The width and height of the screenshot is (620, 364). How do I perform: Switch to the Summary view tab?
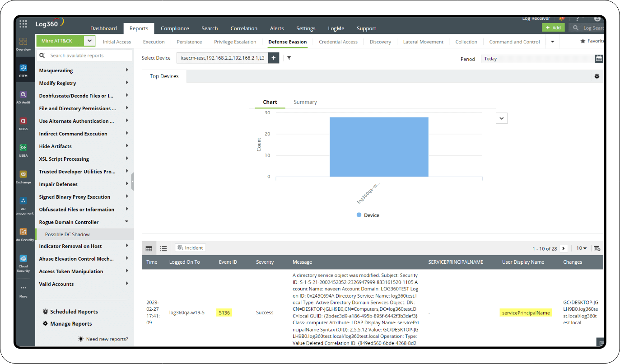click(x=305, y=102)
